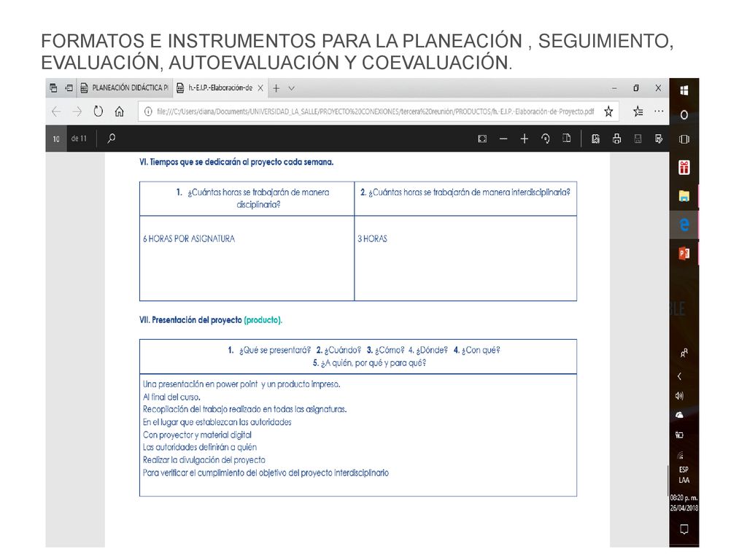Viewport: 747px width, 560px height.
Task: Show hidden system tray icons
Action: 680,376
